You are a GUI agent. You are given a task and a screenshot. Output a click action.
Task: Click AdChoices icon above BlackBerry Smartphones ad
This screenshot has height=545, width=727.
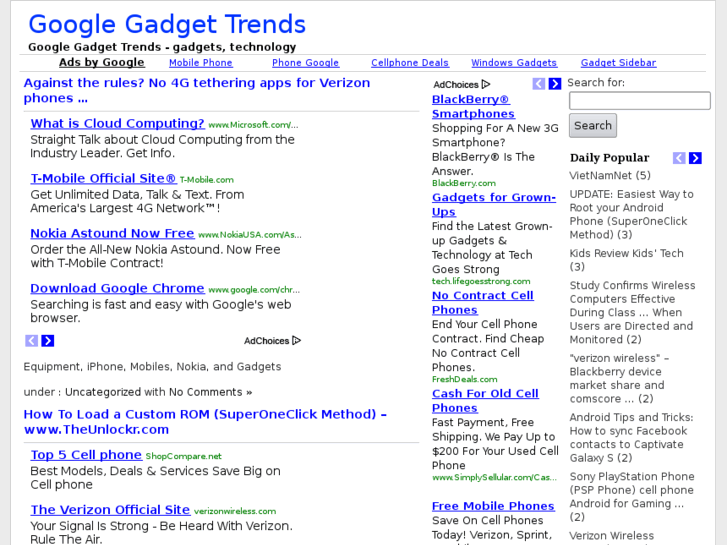(x=486, y=85)
